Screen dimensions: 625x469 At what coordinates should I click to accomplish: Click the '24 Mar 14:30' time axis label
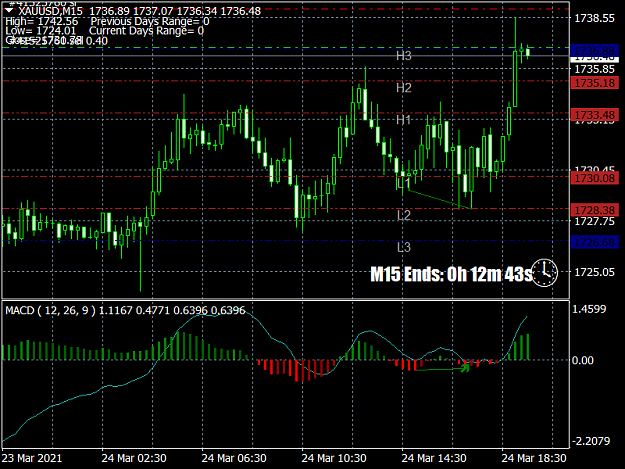pos(434,458)
